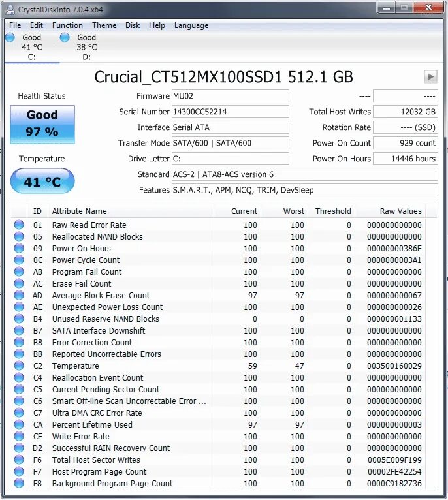Image resolution: width=448 pixels, height=500 pixels.
Task: Click status orb for Write Error Rate
Action: tap(19, 436)
